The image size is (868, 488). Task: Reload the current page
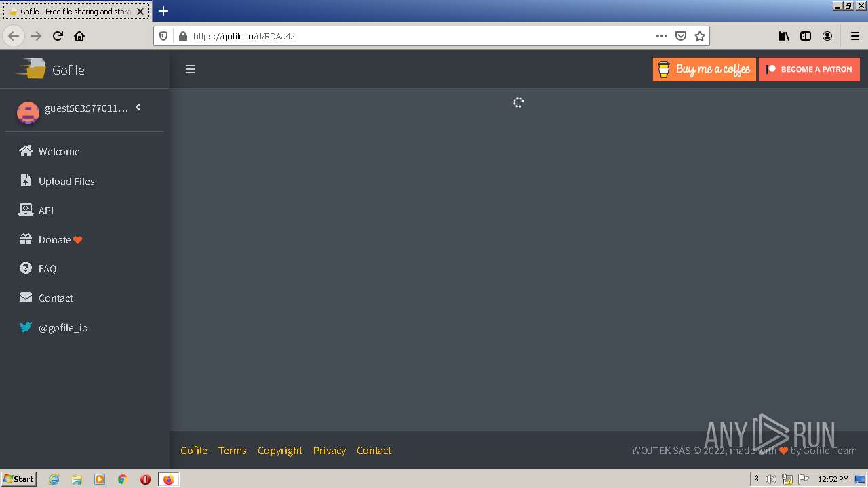tap(58, 36)
